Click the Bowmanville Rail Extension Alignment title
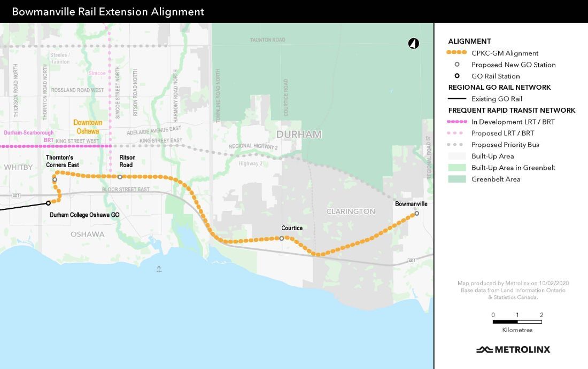588x369 pixels. (x=108, y=11)
